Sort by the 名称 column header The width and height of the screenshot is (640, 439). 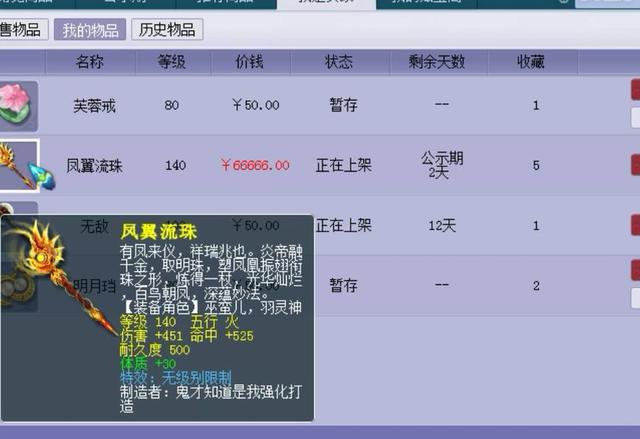coord(90,62)
